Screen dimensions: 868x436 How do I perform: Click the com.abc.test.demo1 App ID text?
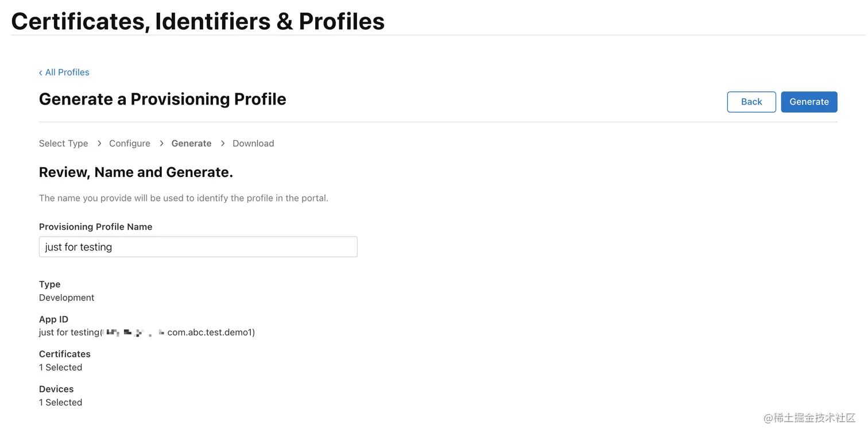211,333
